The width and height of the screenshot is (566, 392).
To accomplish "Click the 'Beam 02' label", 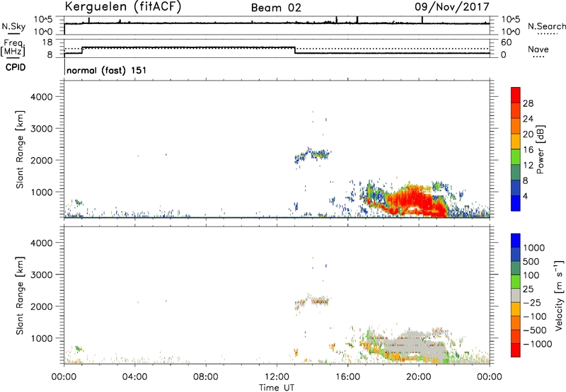I will coord(276,8).
